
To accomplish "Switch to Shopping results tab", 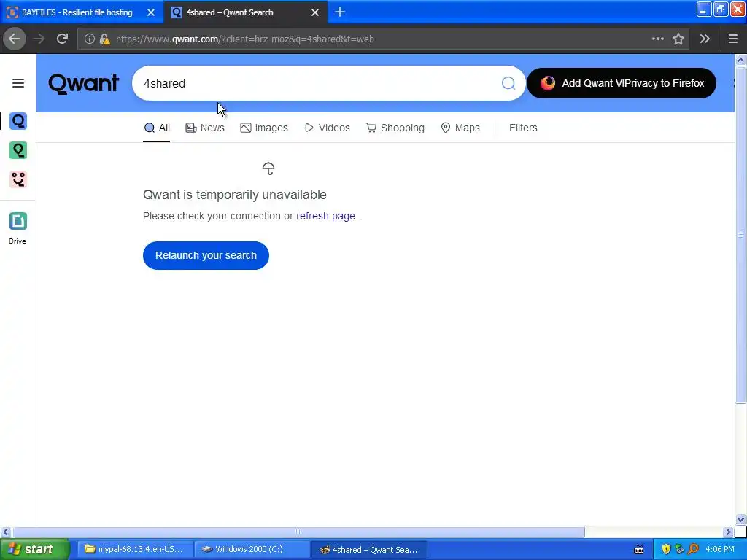I will (x=395, y=128).
